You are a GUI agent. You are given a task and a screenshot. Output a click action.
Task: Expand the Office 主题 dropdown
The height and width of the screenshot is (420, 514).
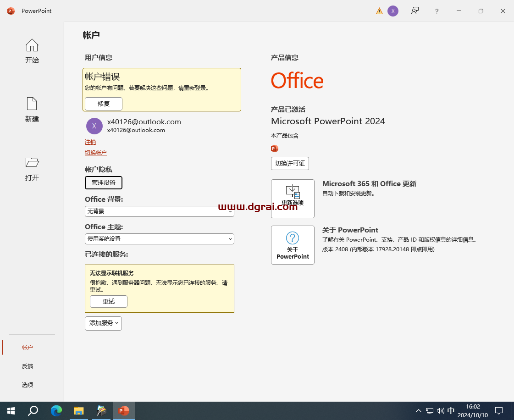tap(159, 239)
